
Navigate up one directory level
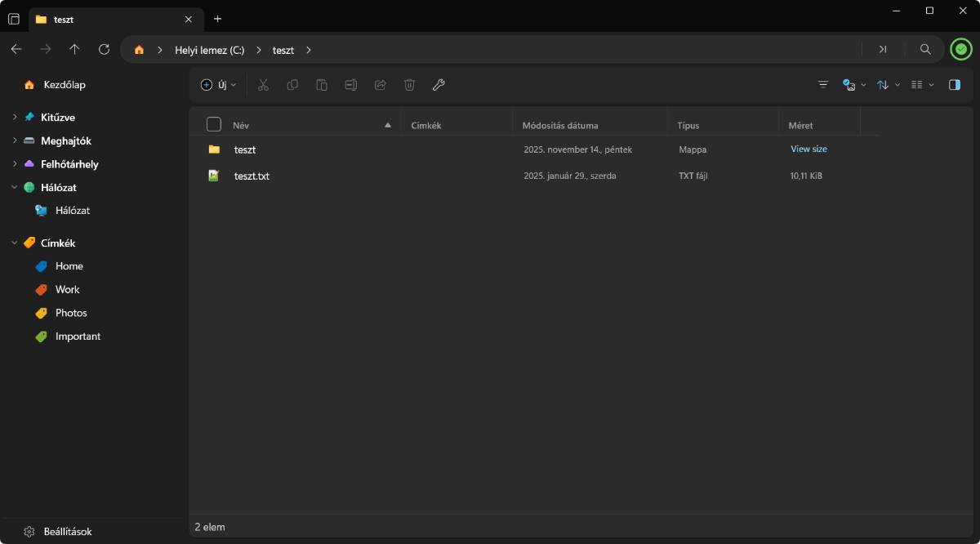(x=74, y=49)
